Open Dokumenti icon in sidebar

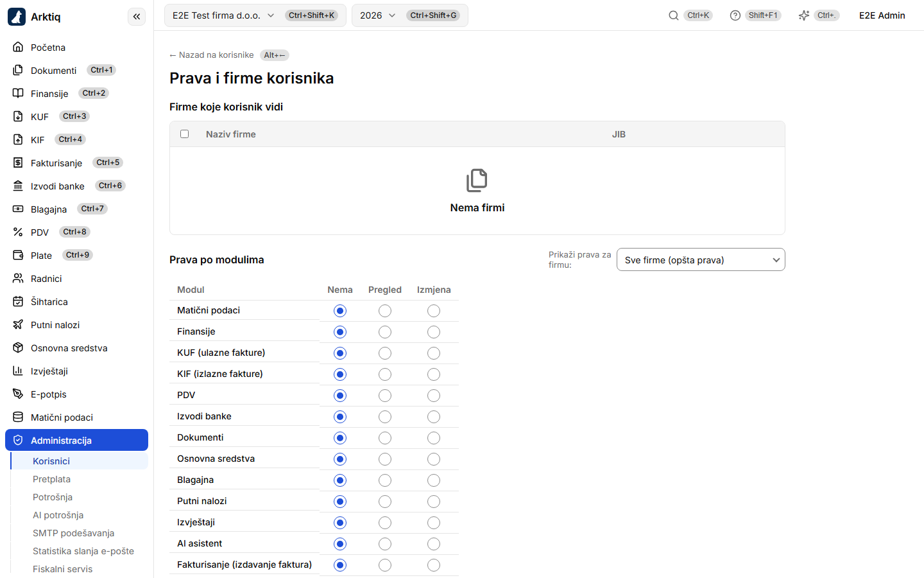coord(18,70)
